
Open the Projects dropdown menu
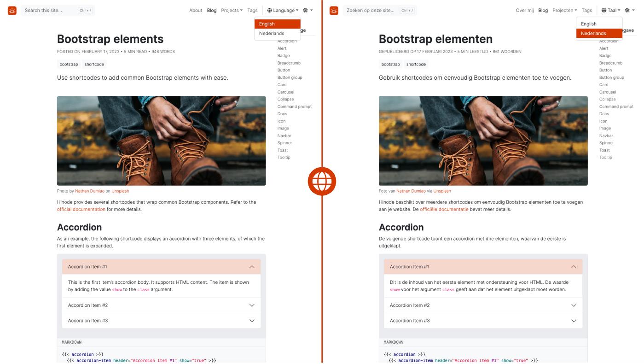pos(232,10)
